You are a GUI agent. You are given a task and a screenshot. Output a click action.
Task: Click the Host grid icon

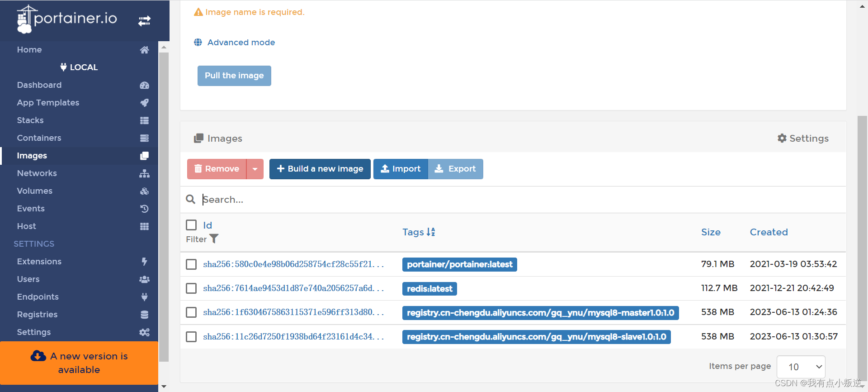tap(144, 226)
